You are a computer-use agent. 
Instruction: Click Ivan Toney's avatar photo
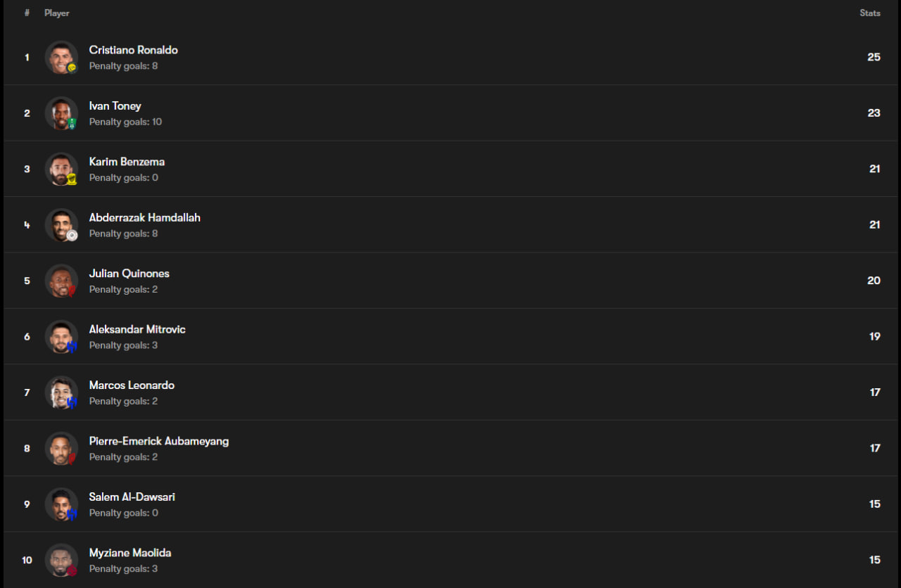[61, 113]
